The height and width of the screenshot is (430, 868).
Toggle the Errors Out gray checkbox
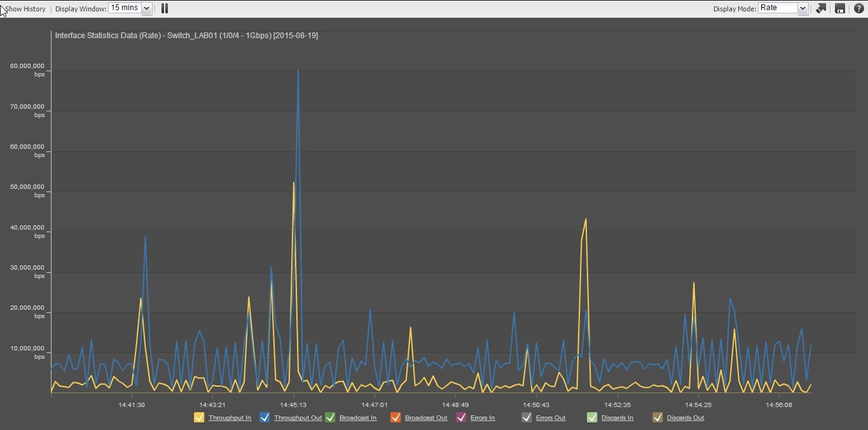[527, 418]
